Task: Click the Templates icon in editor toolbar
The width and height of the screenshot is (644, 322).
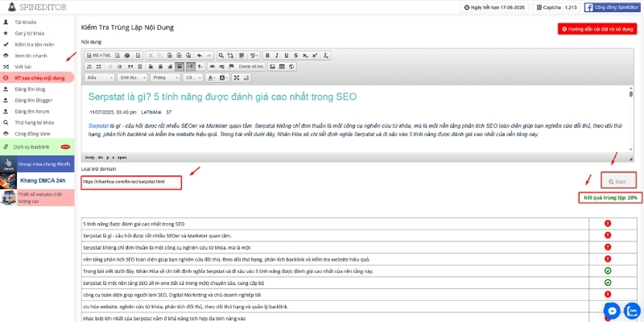Action: coord(138,56)
